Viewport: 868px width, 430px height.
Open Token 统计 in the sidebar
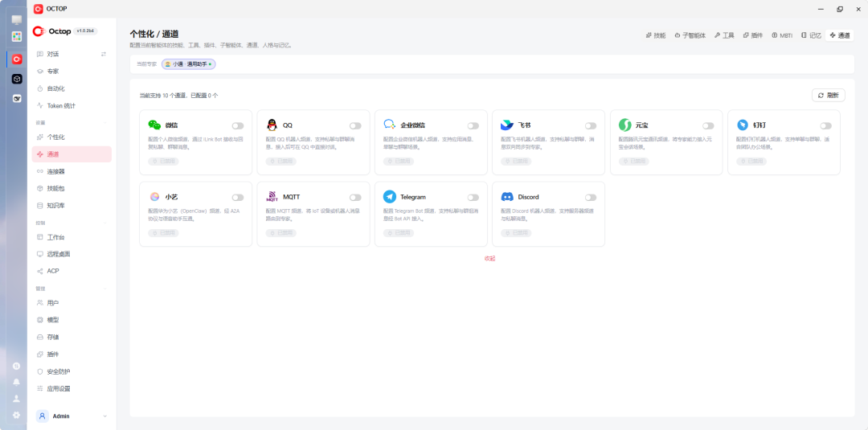point(72,106)
